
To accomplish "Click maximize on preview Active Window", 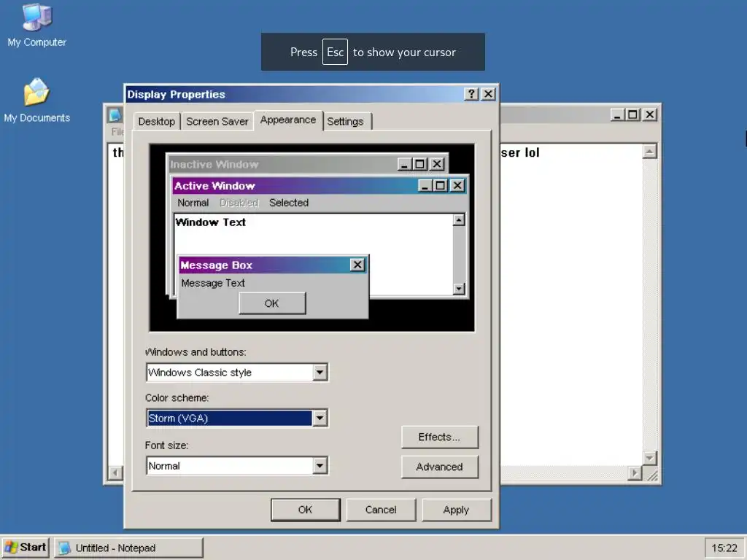I will coord(441,186).
